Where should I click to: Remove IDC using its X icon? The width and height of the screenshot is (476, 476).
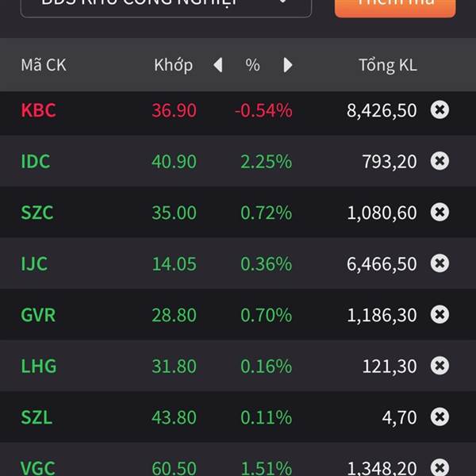440,161
